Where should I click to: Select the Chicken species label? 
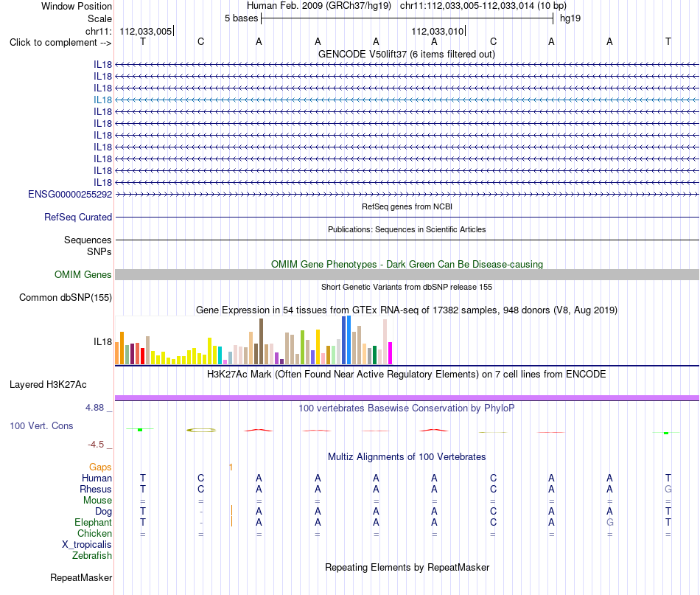point(94,533)
